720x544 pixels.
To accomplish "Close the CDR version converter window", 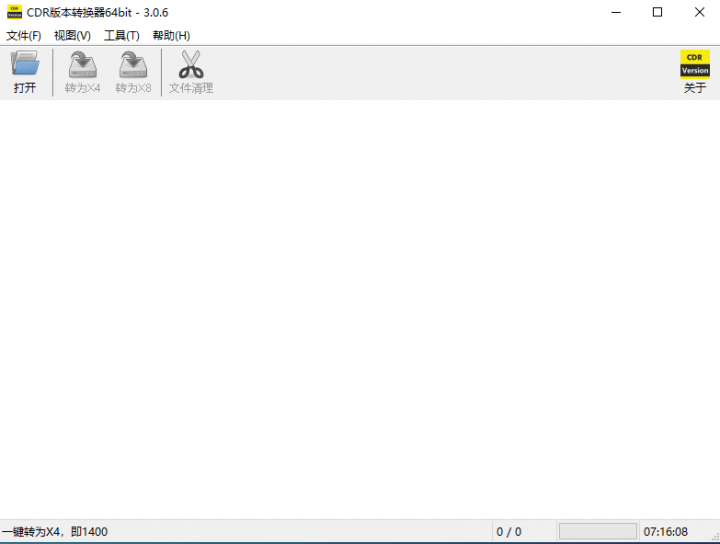I will [x=697, y=12].
